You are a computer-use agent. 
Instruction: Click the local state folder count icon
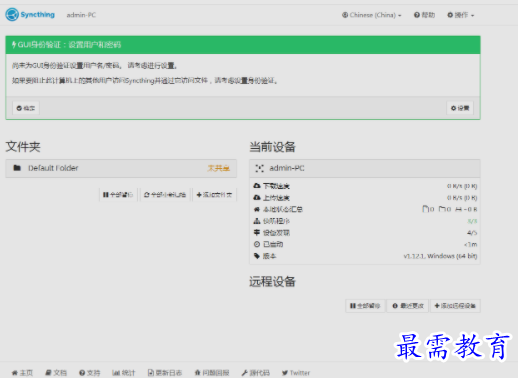(x=442, y=209)
